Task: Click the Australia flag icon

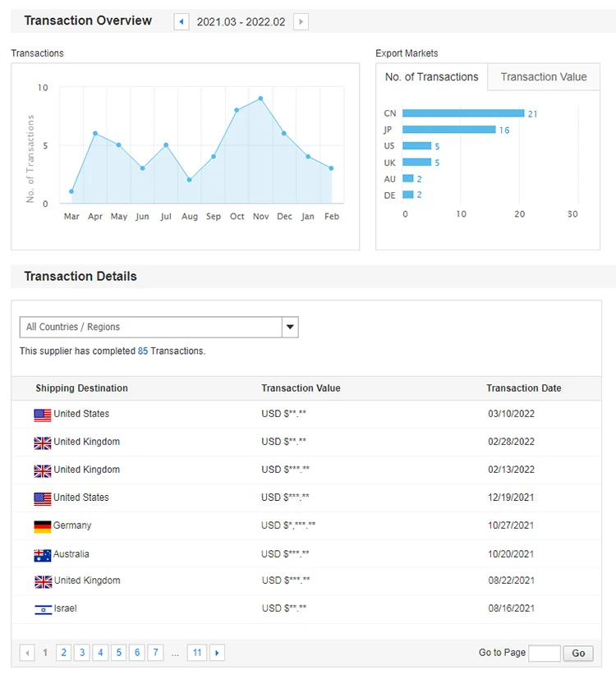Action: [43, 555]
